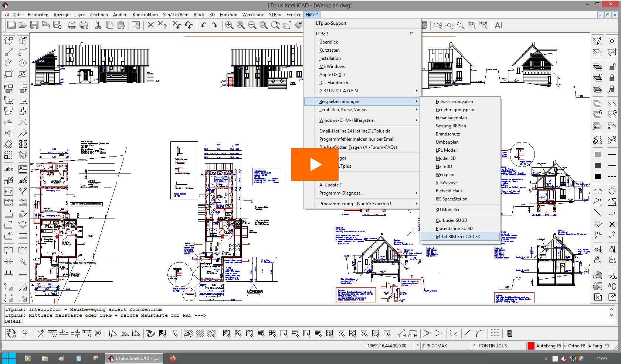The width and height of the screenshot is (621, 364).
Task: Click the light gray color square in right toolbar
Action: tap(598, 154)
